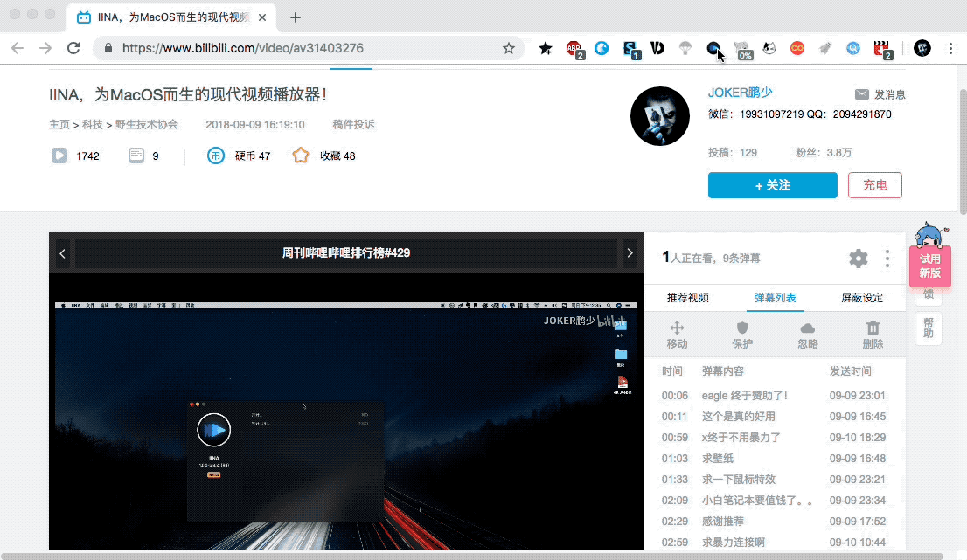Select danmaku row '感谢推荐'
967x560 pixels.
pyautogui.click(x=775, y=522)
